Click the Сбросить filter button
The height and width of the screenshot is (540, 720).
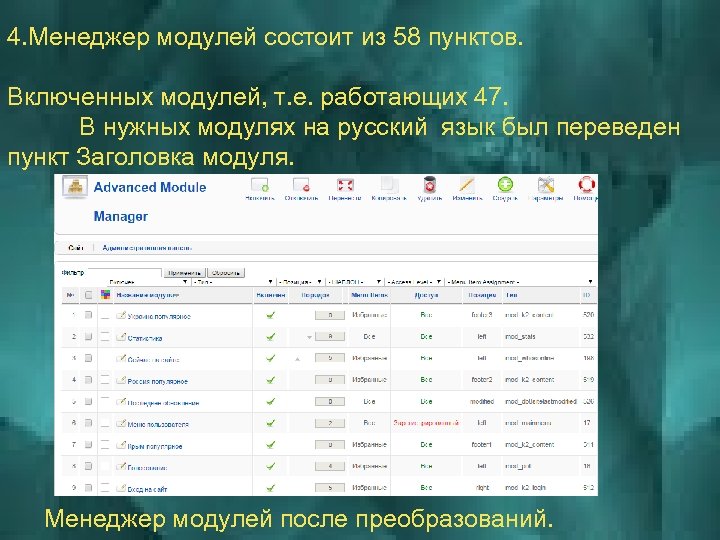coord(226,273)
